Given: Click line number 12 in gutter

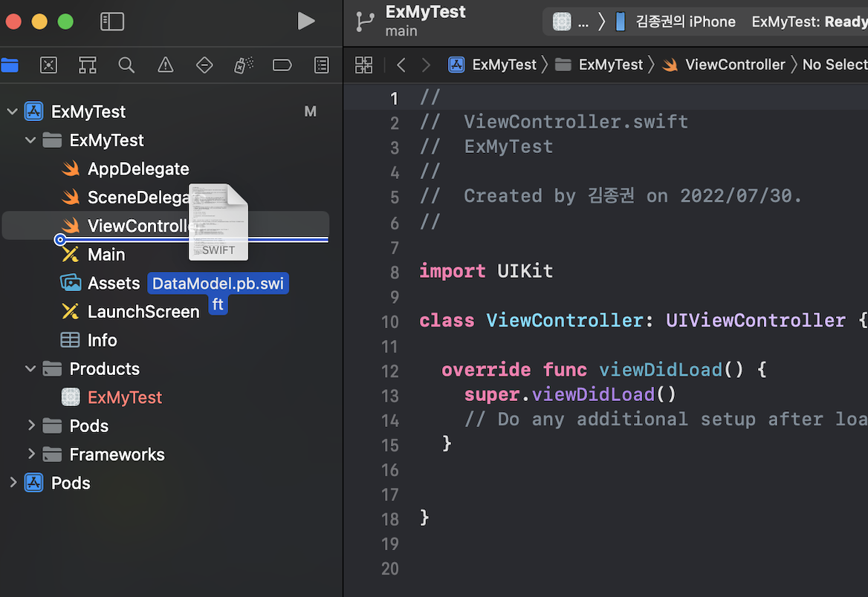Looking at the screenshot, I should (389, 371).
